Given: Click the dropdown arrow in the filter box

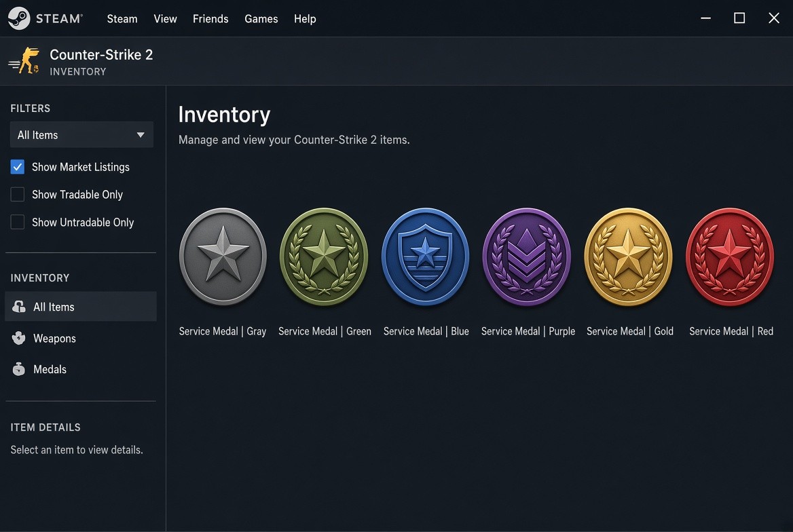Looking at the screenshot, I should point(141,135).
